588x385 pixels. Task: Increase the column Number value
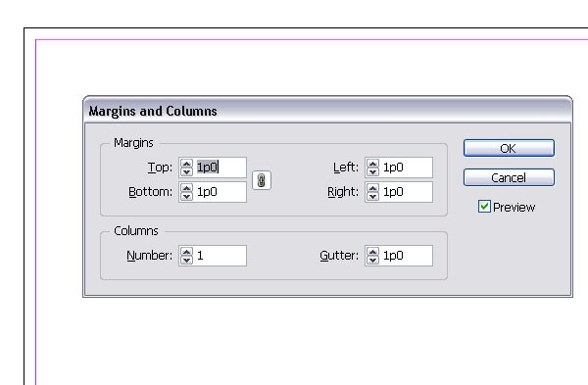pyautogui.click(x=186, y=251)
